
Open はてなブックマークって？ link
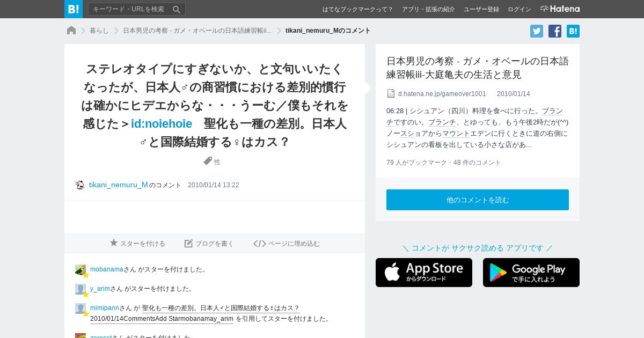coord(357,9)
